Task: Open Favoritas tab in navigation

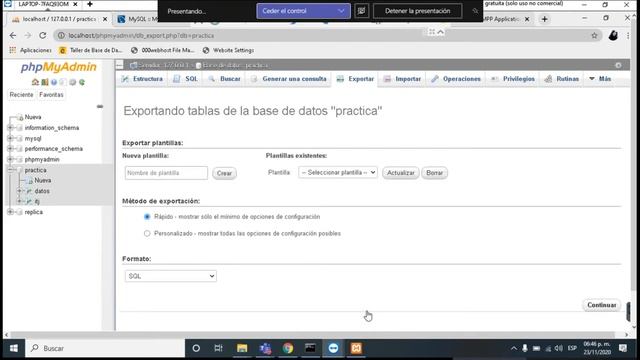Action: click(51, 95)
